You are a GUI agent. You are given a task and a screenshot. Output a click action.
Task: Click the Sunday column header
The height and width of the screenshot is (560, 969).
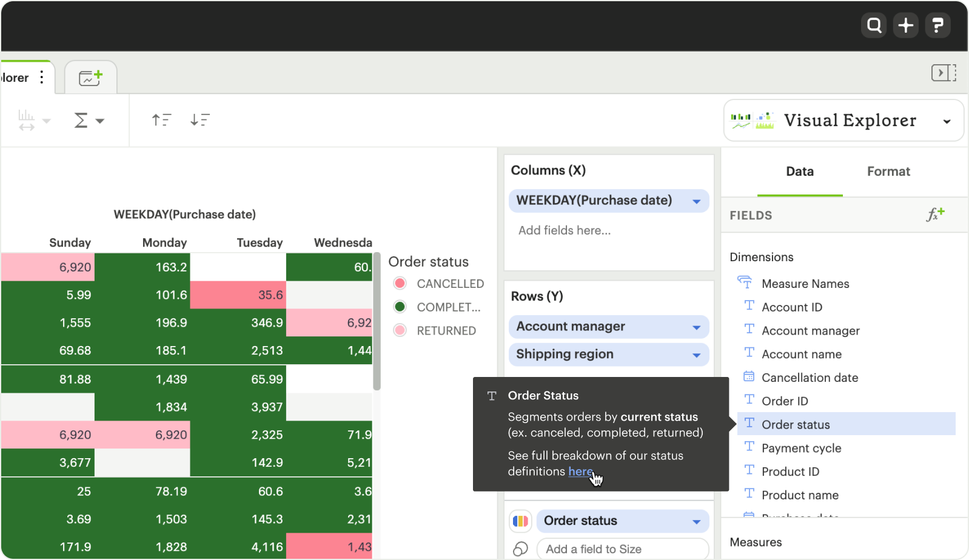(x=70, y=242)
